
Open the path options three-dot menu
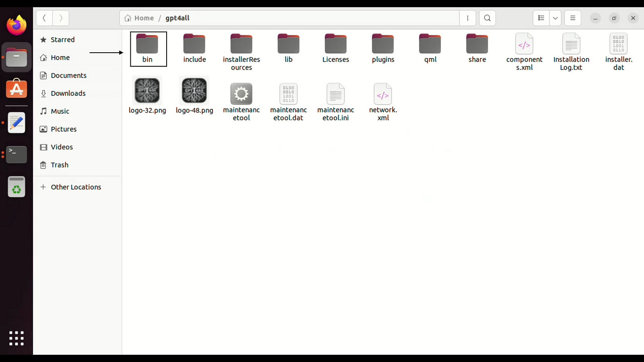point(467,18)
